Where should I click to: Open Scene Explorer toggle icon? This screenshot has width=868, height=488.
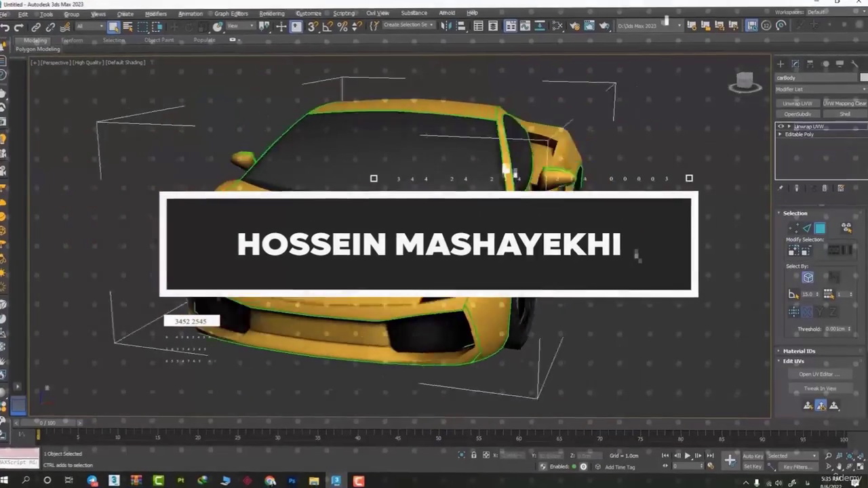(x=479, y=26)
